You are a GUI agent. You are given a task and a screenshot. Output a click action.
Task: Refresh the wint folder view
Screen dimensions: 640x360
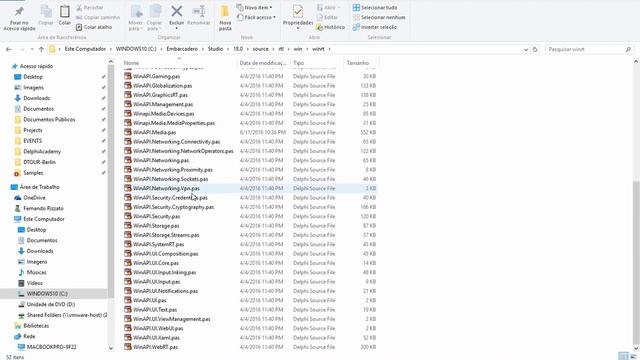[535, 49]
